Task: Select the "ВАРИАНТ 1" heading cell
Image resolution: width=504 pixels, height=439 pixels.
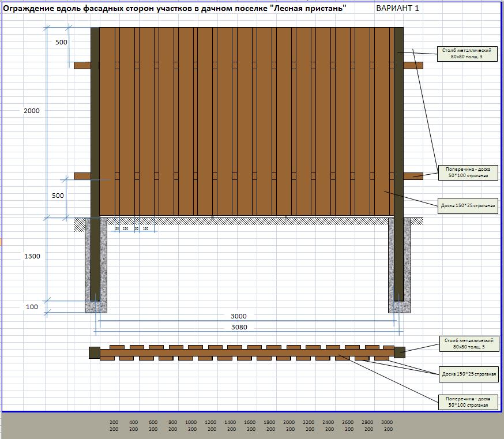Action: [x=397, y=8]
